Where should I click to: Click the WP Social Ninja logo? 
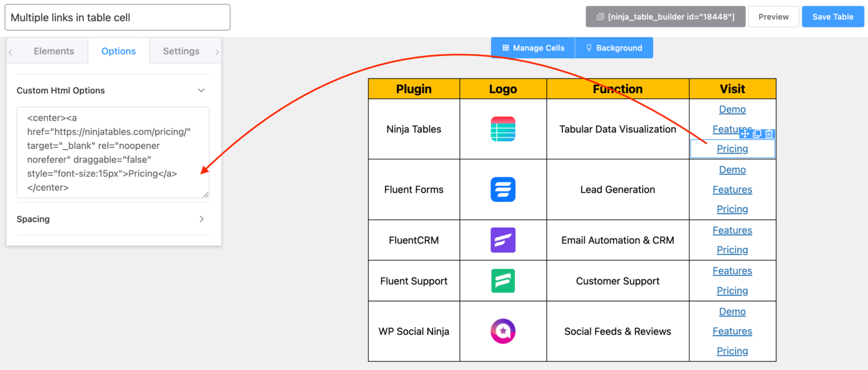[x=502, y=332]
